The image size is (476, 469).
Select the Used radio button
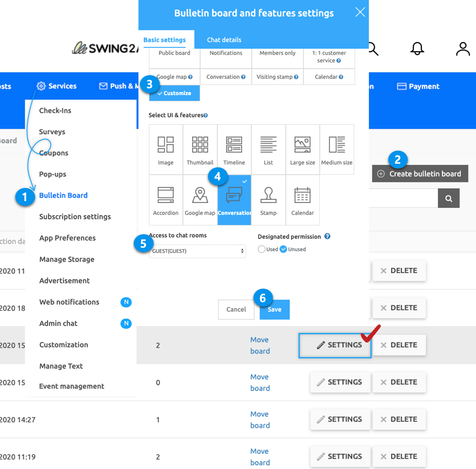[x=262, y=249]
